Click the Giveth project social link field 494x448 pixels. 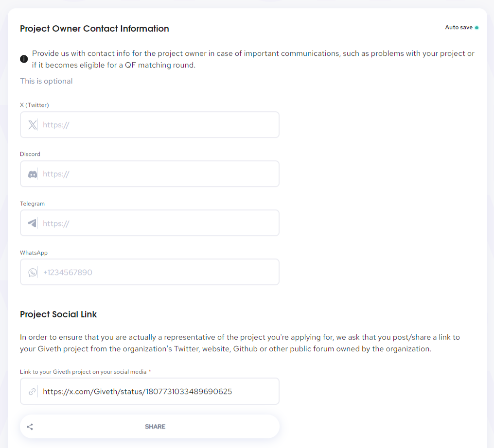[x=150, y=391]
